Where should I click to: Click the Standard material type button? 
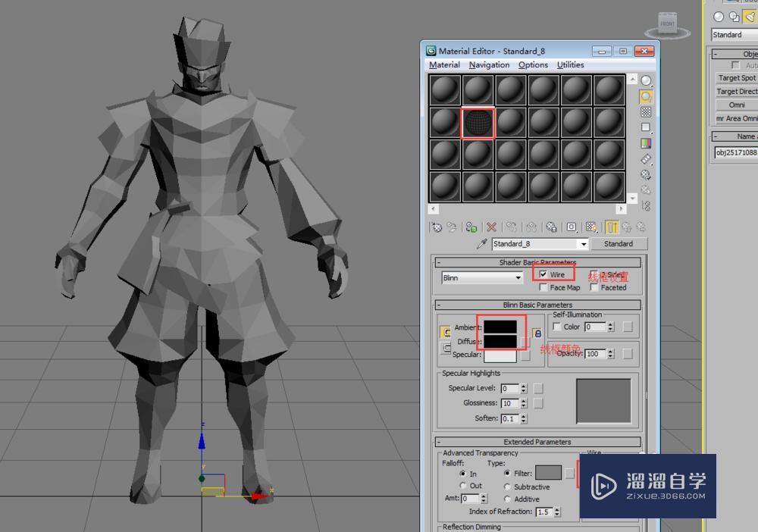pos(619,244)
